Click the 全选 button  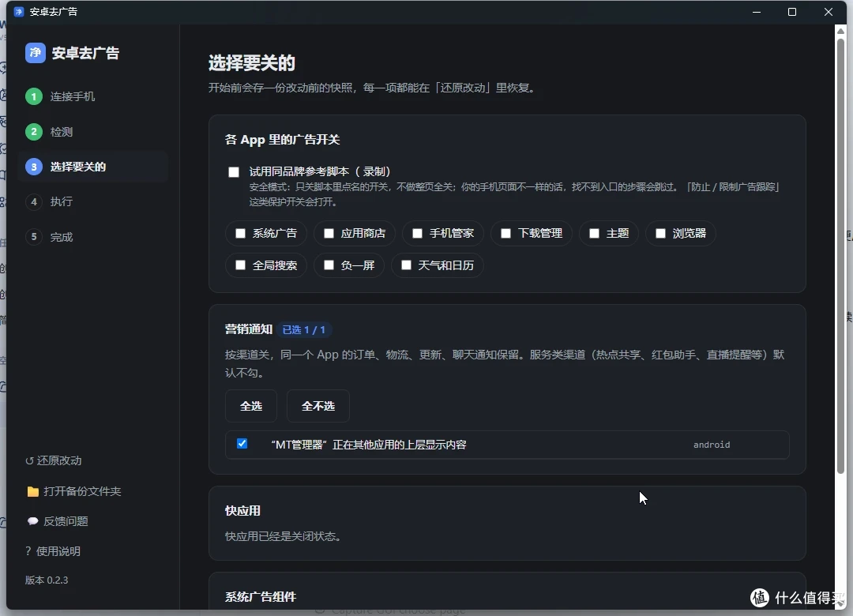tap(251, 406)
